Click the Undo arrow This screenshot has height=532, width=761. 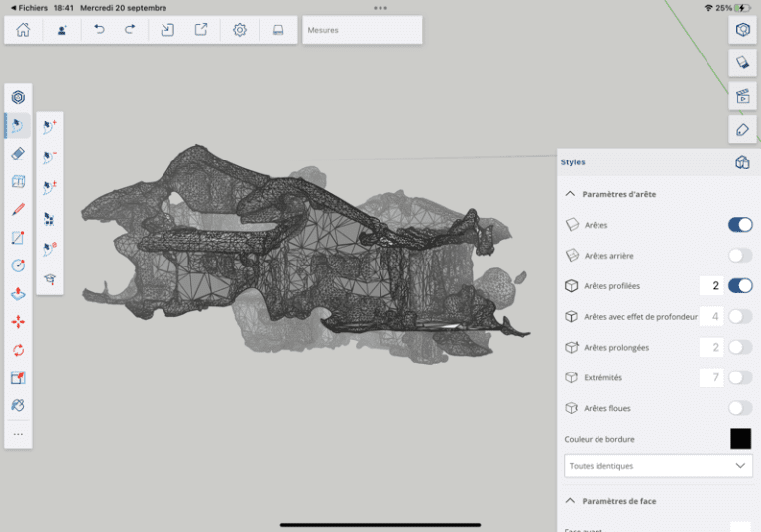point(99,30)
